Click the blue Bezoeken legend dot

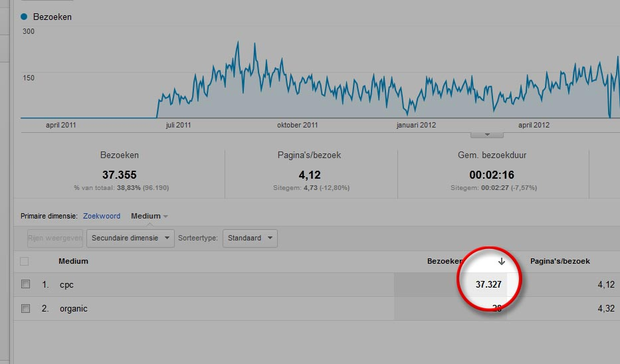pos(25,17)
